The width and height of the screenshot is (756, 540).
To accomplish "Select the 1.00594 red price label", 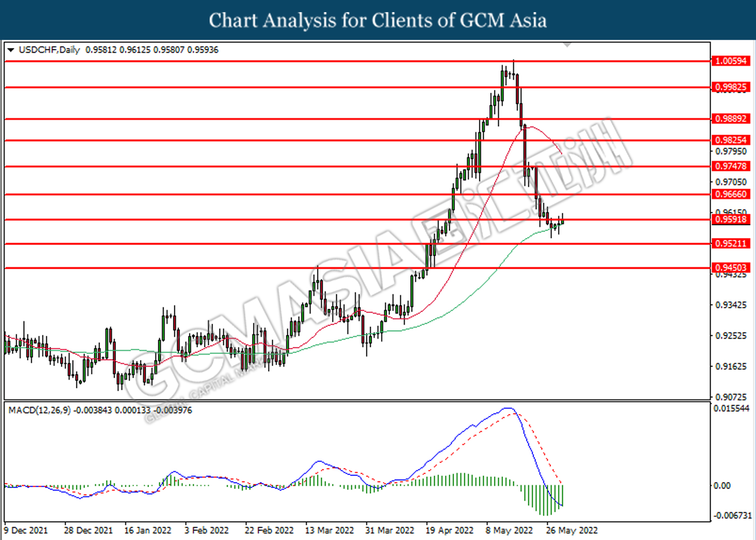I will pos(731,61).
